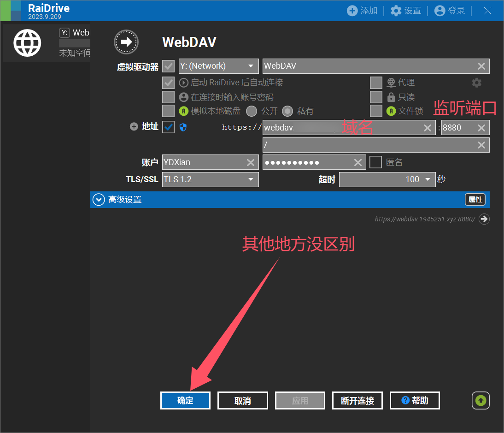Click the 代理 proxy globe icon
Screen dimensions: 504x433
391,83
